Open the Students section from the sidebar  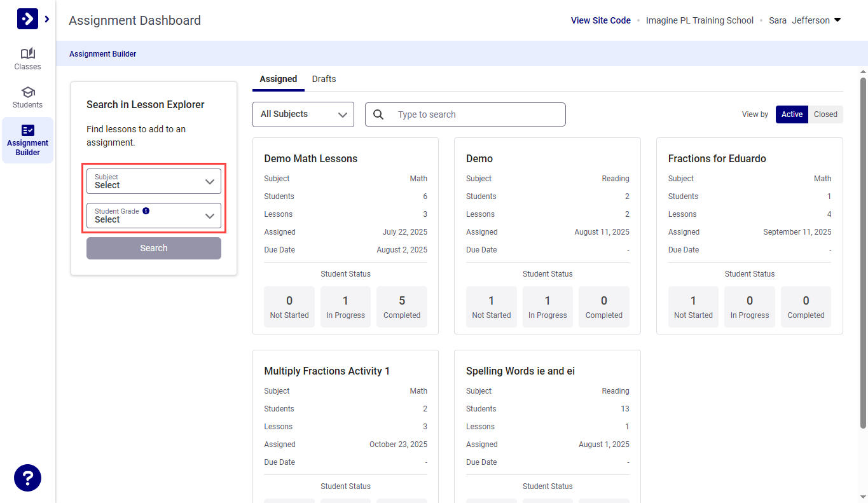27,97
